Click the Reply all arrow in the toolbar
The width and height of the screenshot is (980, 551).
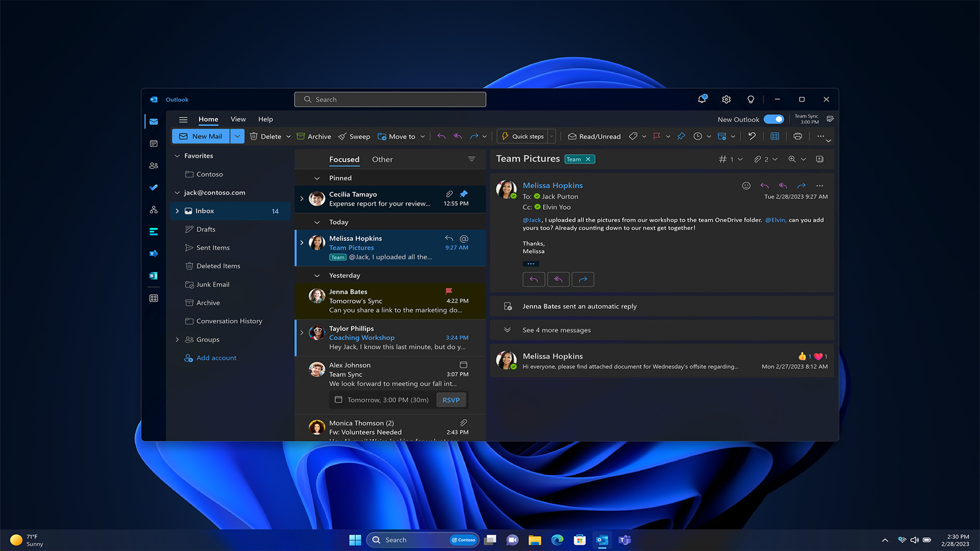coord(458,136)
